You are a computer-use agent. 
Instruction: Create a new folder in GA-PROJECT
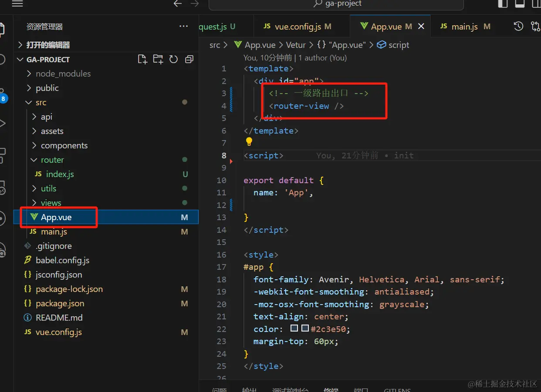(158, 60)
